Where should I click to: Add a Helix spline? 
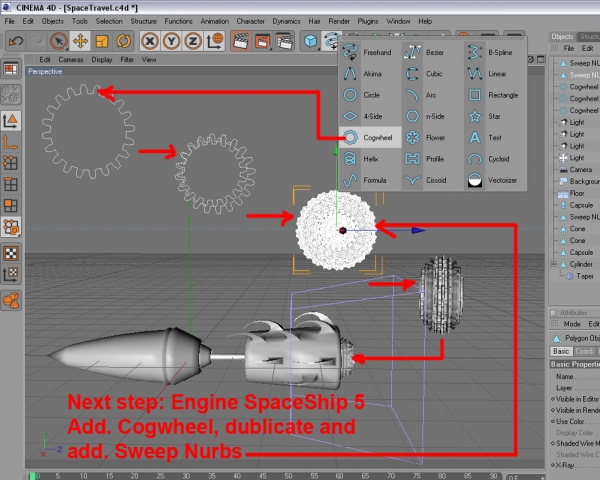(x=370, y=158)
